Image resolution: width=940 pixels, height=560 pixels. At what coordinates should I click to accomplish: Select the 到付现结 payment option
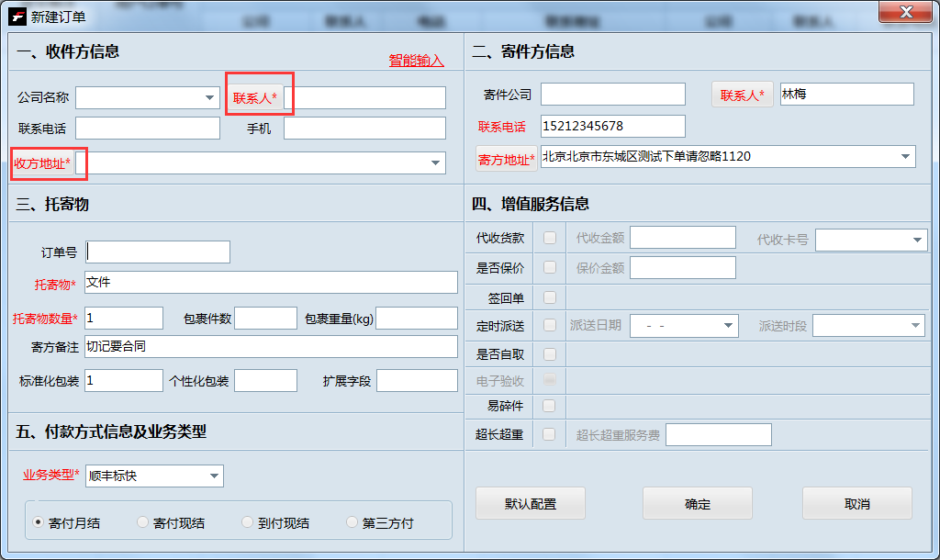pos(247,521)
